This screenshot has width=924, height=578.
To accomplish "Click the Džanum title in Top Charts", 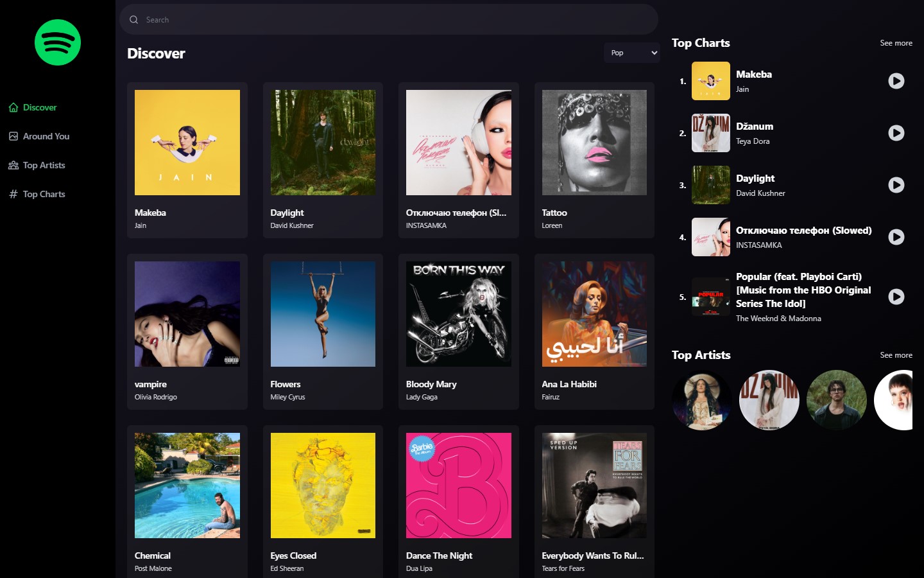I will click(x=755, y=127).
